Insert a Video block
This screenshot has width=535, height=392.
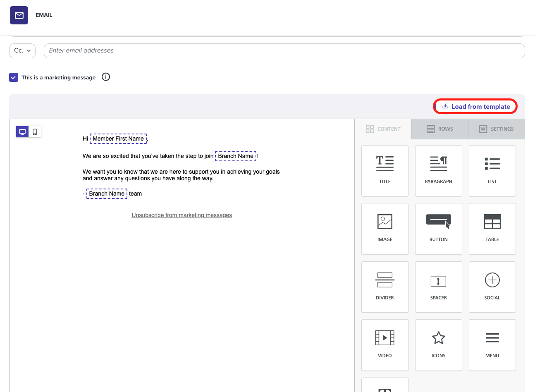(x=385, y=345)
